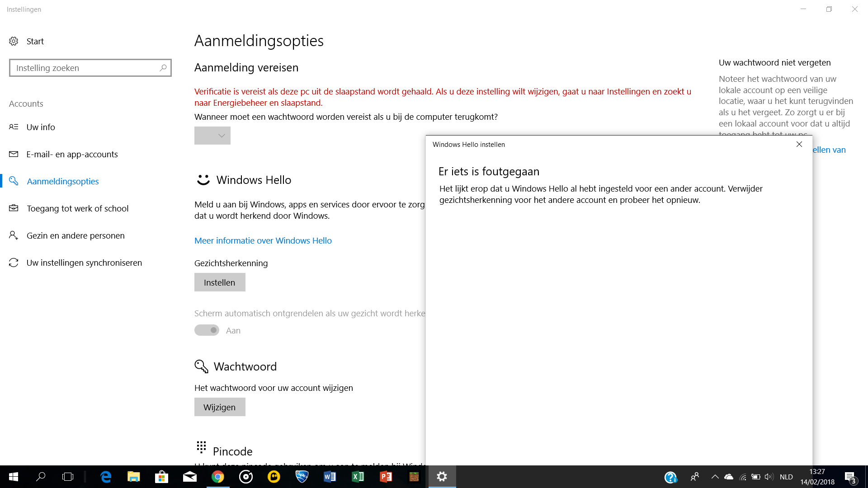Close the Windows Hello instellen dialog
This screenshot has height=488, width=868.
[x=799, y=144]
